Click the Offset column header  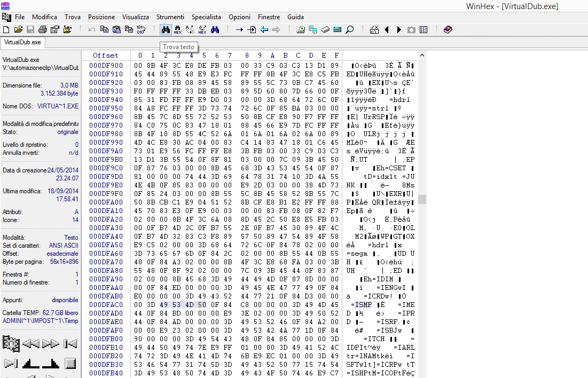106,56
